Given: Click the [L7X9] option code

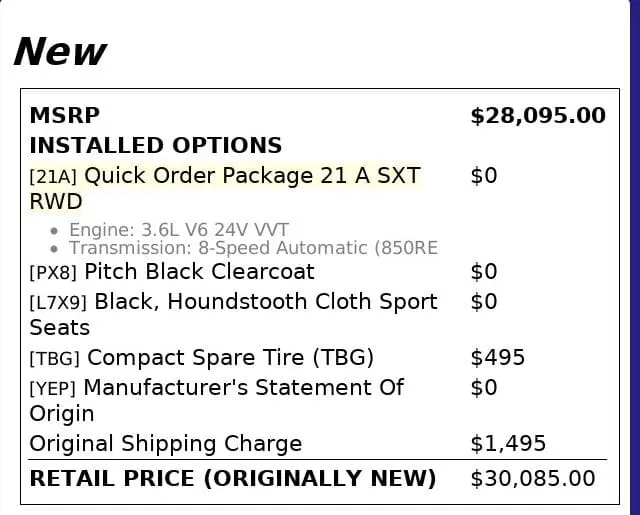Looking at the screenshot, I should (58, 302).
